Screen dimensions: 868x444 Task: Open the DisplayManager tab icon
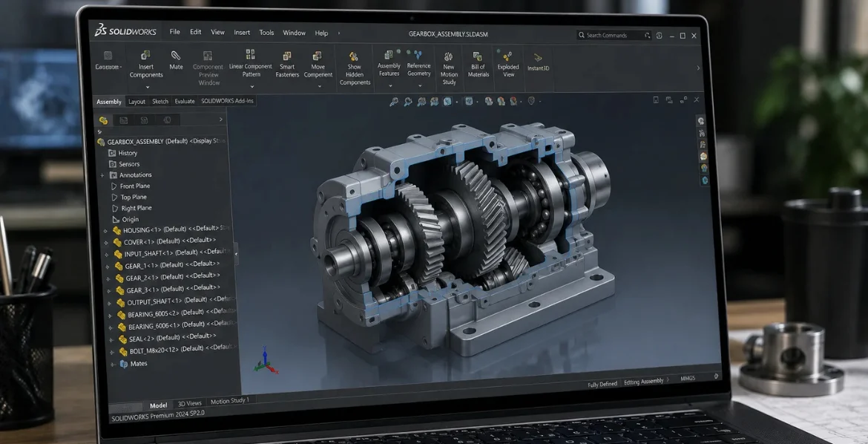tap(167, 120)
